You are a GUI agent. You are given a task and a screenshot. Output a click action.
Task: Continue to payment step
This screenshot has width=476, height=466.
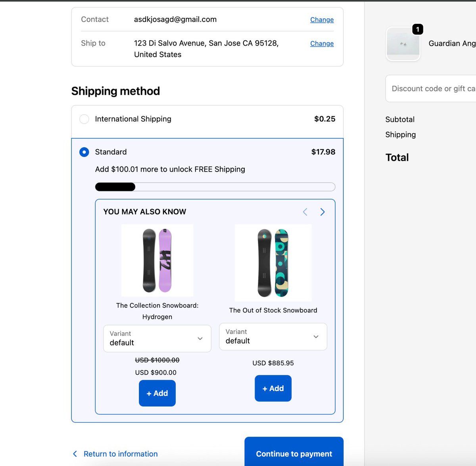click(294, 453)
